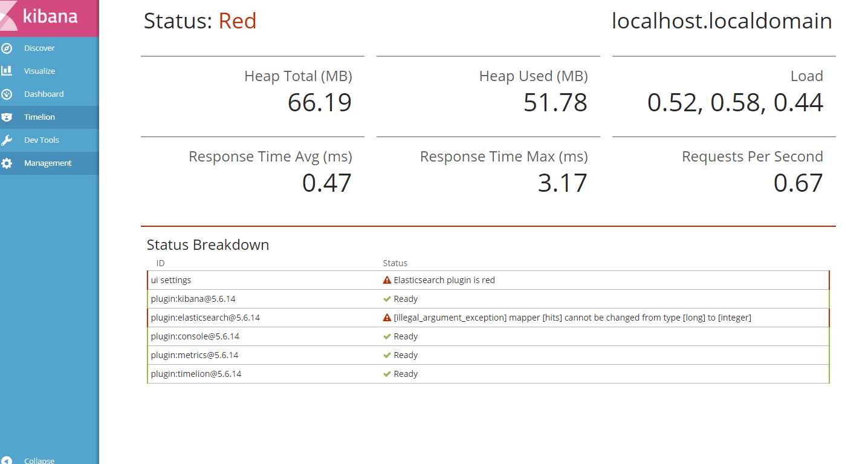Image resolution: width=868 pixels, height=464 pixels.
Task: Click the localhost.localdomain hostname
Action: (x=722, y=21)
